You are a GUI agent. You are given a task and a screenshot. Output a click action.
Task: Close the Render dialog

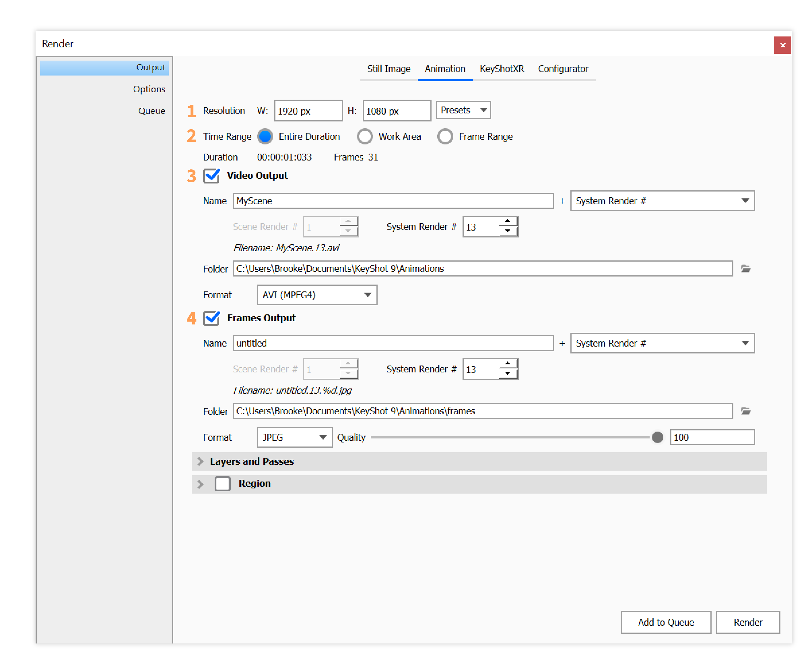pyautogui.click(x=783, y=45)
